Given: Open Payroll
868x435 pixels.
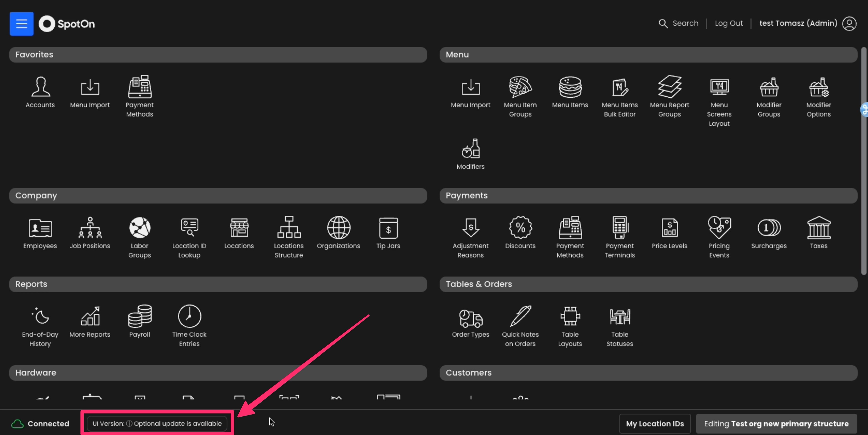Looking at the screenshot, I should pyautogui.click(x=140, y=322).
